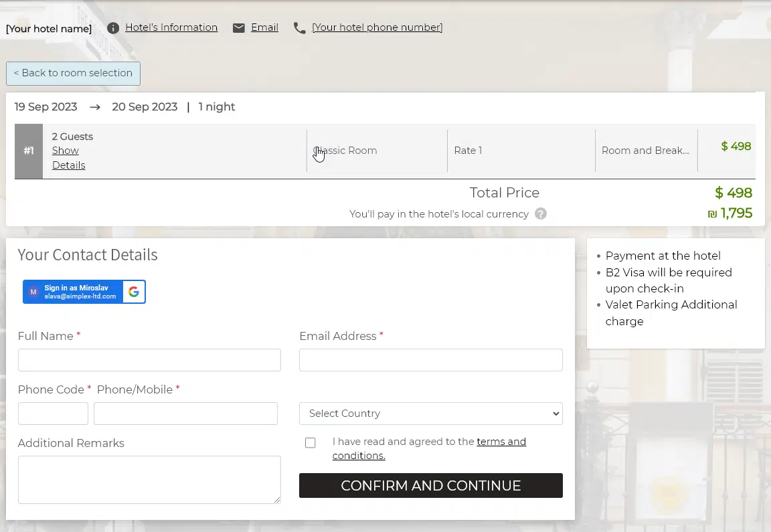
Task: Click the Additional Remarks text area
Action: coord(149,480)
